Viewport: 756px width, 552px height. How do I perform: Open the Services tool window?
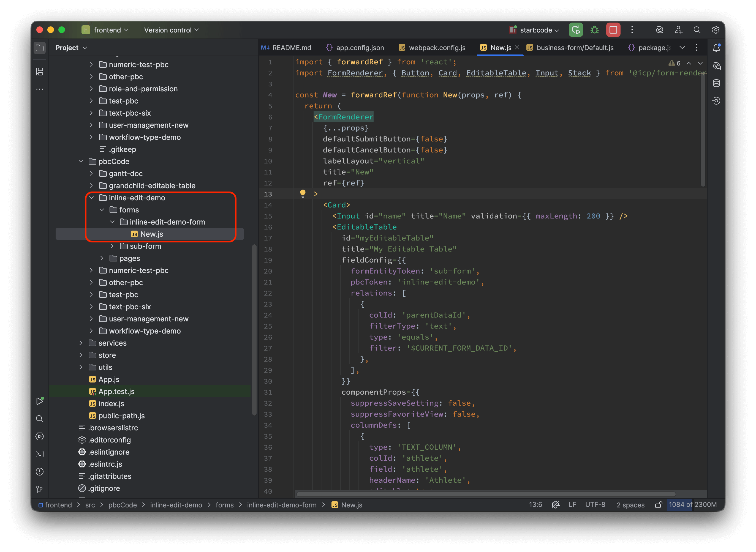click(x=39, y=436)
